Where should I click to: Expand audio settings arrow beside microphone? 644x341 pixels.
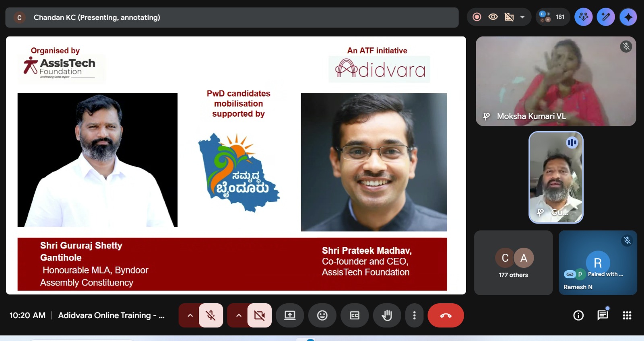[190, 316]
